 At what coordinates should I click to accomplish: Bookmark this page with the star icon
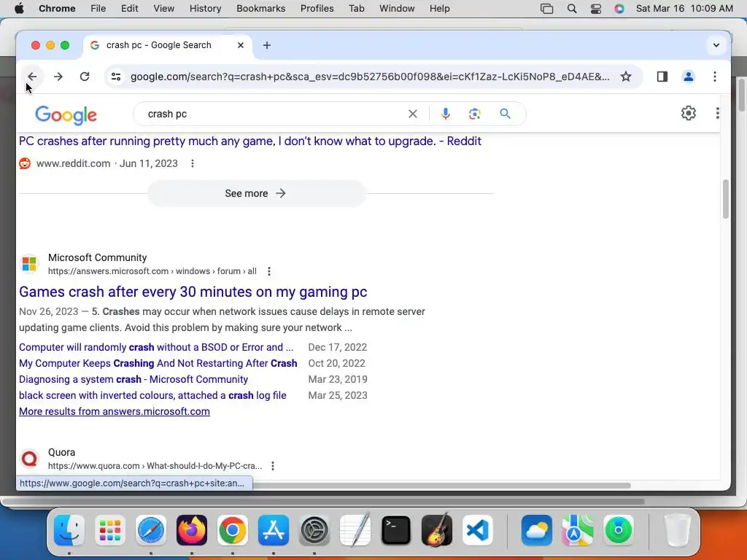[625, 77]
